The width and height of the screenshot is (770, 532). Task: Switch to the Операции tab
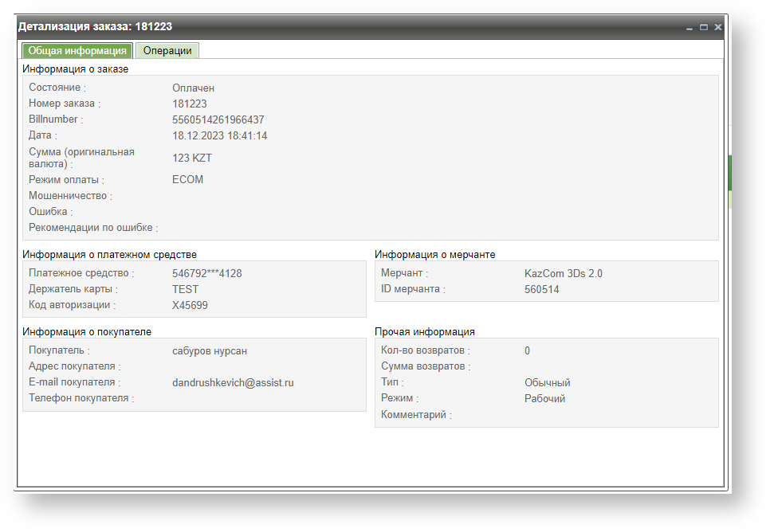tap(167, 51)
